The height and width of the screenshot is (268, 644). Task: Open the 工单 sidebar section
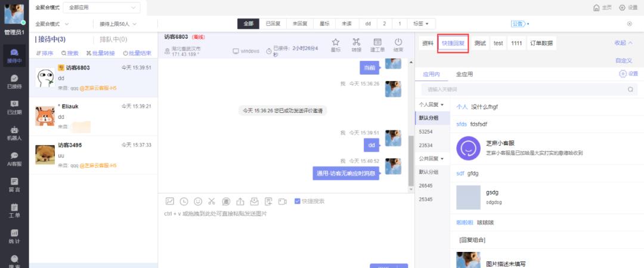tap(14, 211)
